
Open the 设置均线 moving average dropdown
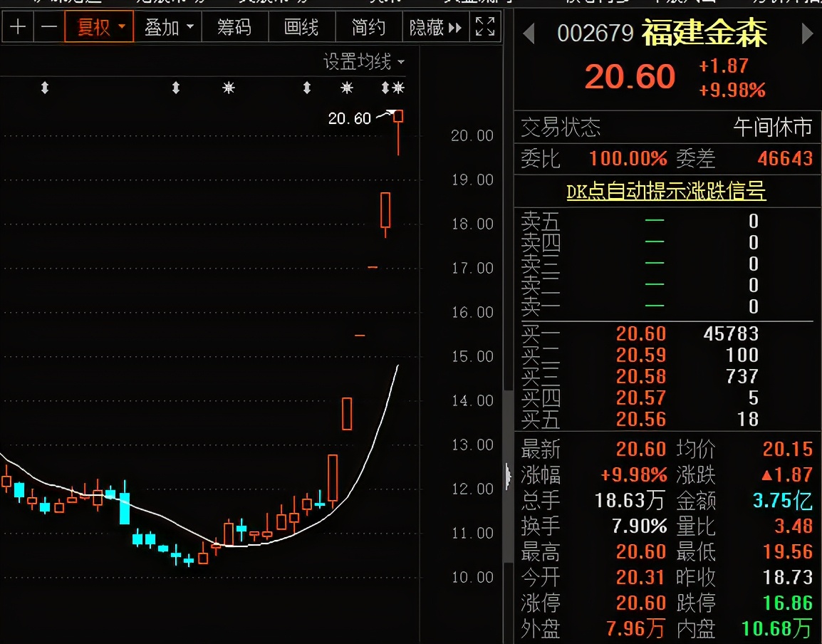(364, 62)
